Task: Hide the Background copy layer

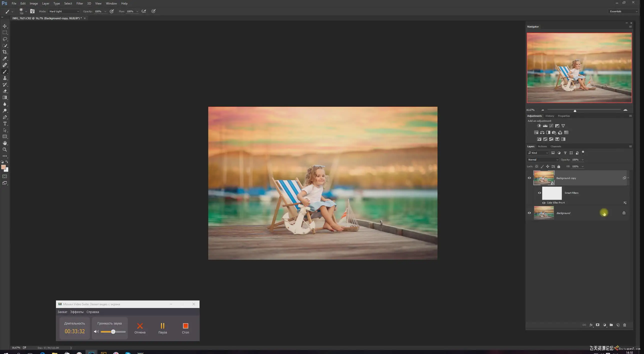Action: coord(529,178)
